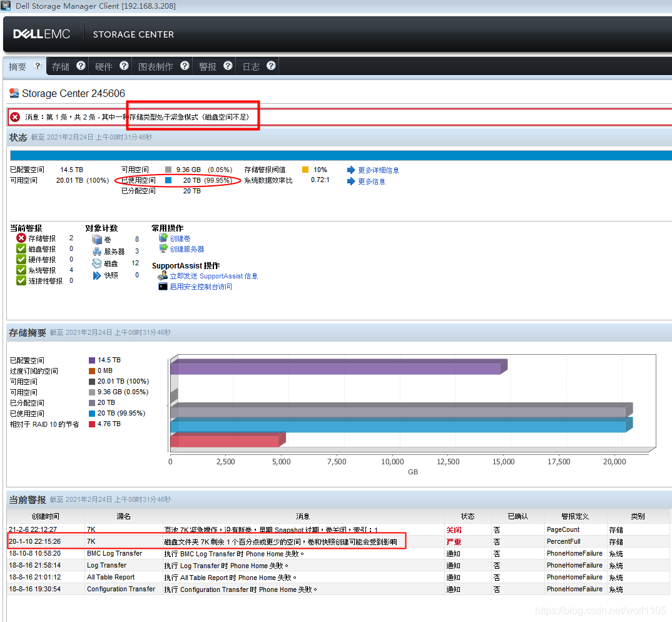
Task: Click the green 连接性警报 check icon
Action: click(21, 280)
